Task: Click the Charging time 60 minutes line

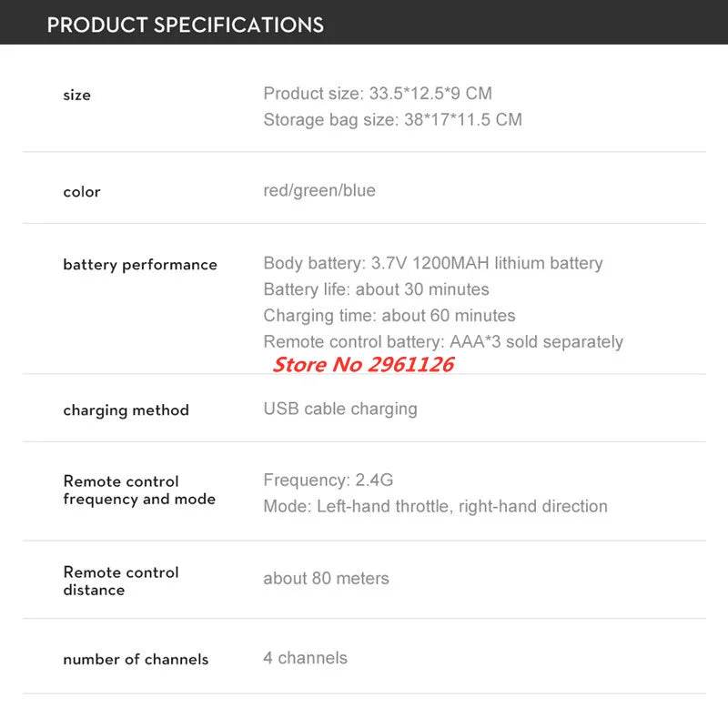Action: point(389,316)
